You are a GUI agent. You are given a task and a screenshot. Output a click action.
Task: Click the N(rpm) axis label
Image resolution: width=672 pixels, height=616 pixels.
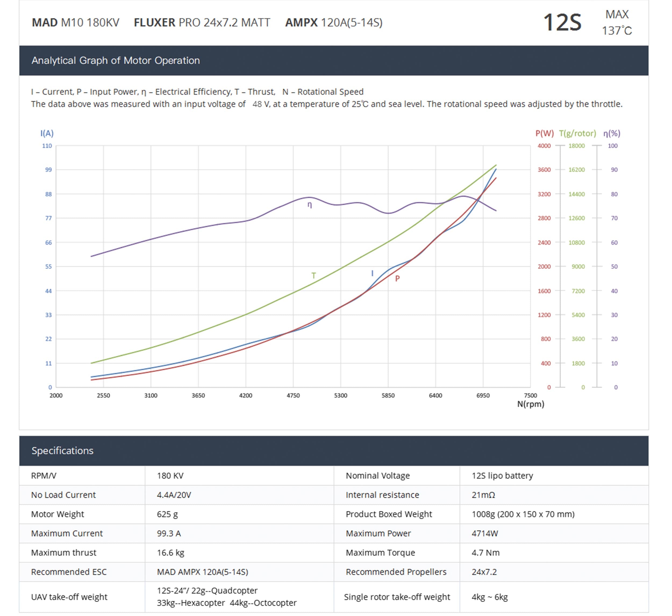531,404
